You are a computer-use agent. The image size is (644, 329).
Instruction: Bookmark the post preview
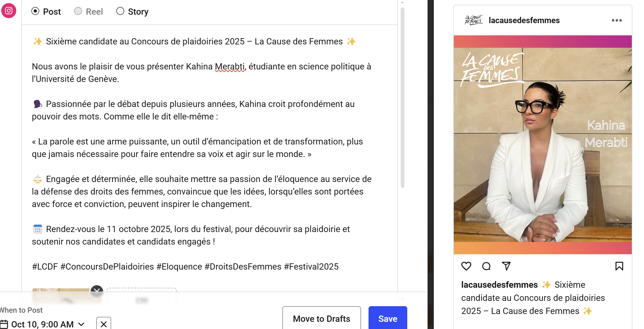click(619, 266)
